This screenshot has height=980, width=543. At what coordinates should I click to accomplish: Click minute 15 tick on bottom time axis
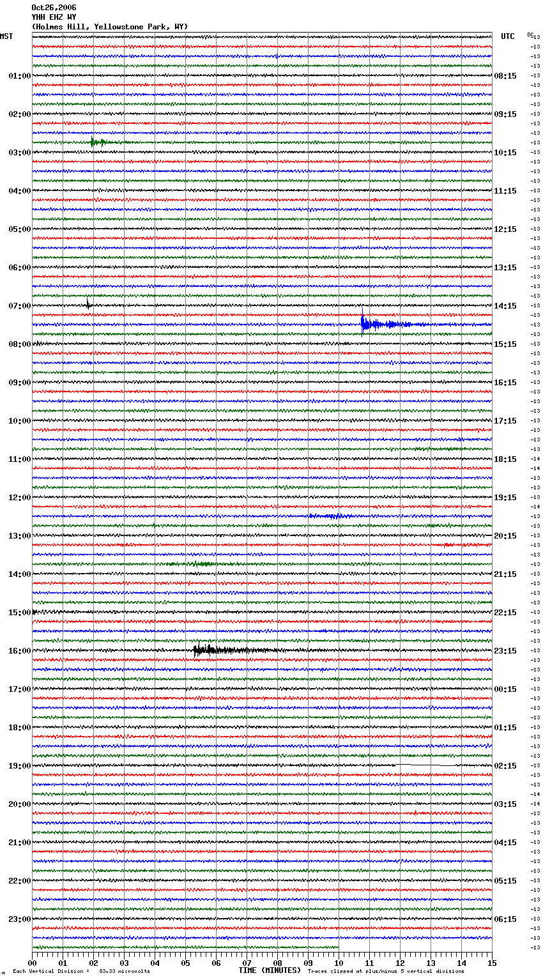pyautogui.click(x=492, y=963)
